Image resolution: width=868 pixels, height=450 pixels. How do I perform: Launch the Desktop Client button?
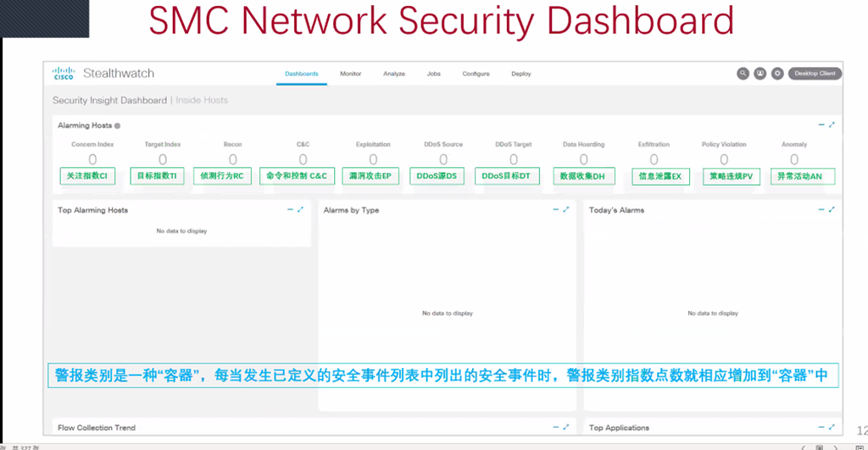[x=815, y=73]
